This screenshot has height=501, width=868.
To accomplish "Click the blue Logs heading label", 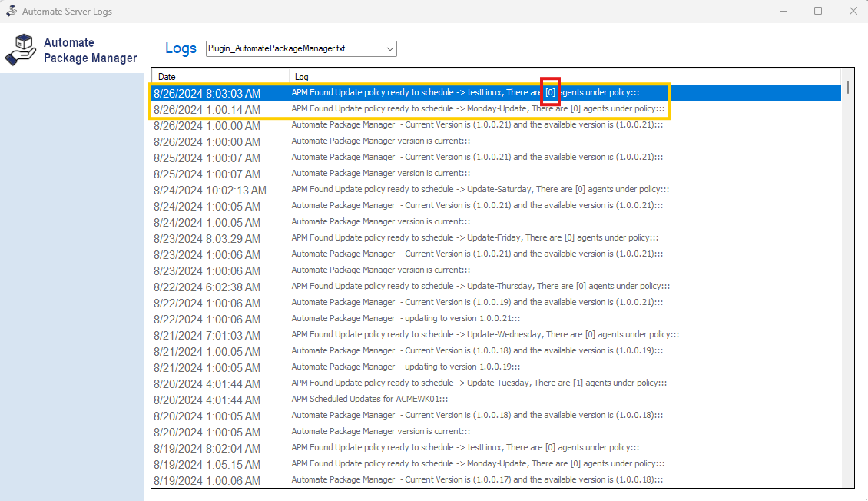I will [x=181, y=48].
